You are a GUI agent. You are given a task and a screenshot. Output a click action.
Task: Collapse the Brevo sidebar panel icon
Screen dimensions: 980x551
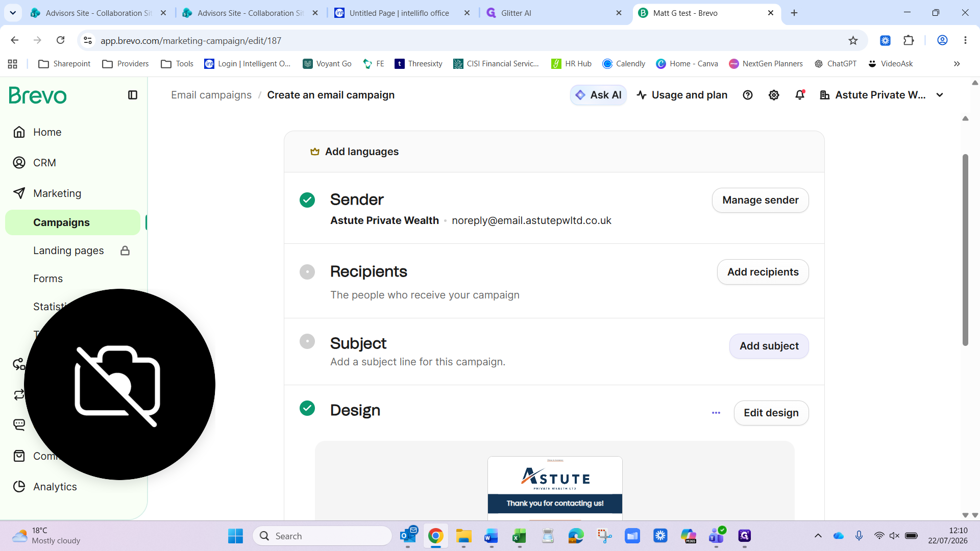coord(133,95)
